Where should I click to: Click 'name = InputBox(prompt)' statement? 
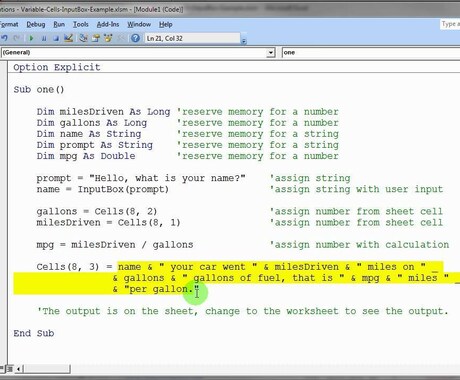pos(103,189)
